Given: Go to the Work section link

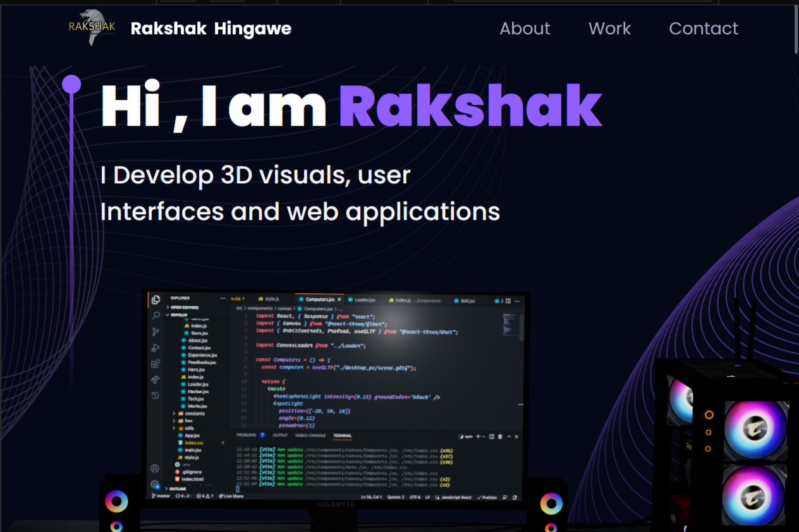Looking at the screenshot, I should point(609,28).
